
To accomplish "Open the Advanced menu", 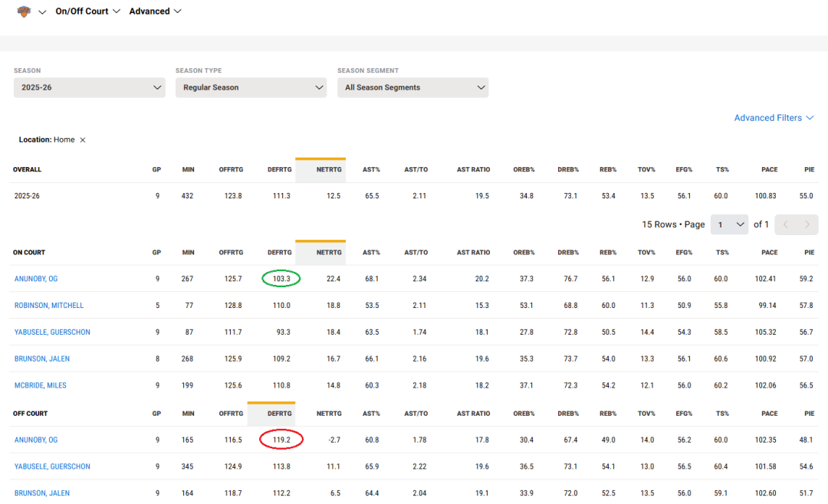I will 155,11.
